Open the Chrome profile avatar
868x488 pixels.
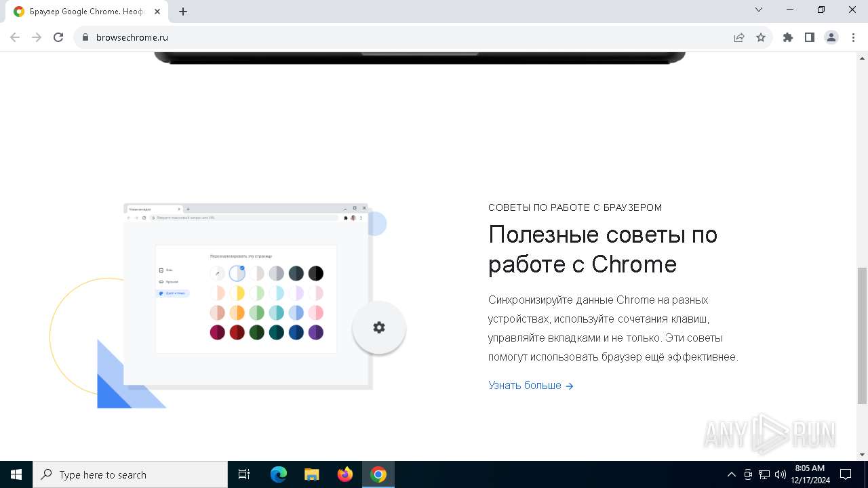[x=831, y=37]
